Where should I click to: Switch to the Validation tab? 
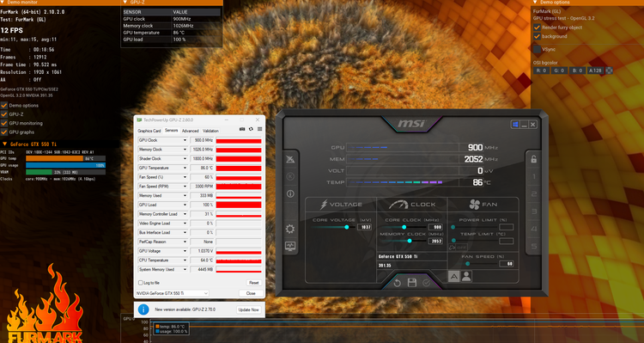[210, 131]
